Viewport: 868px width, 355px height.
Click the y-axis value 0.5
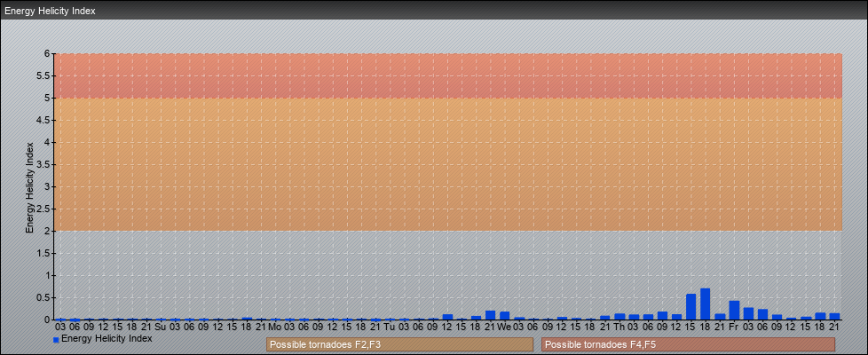[x=43, y=297]
